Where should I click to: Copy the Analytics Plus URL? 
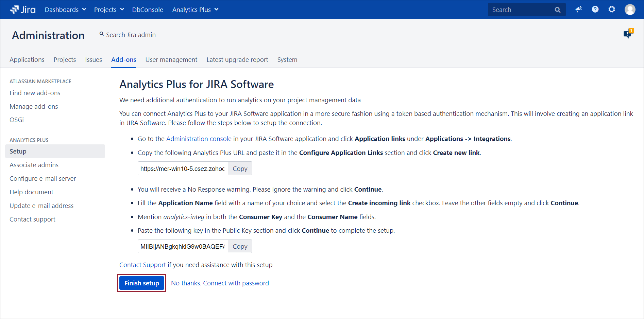pyautogui.click(x=240, y=169)
